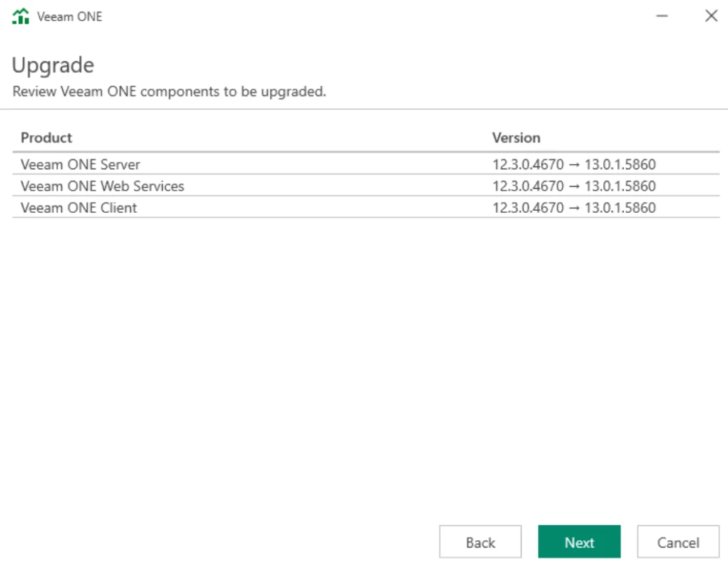Cancel the upgrade wizard
Screen dimensions: 728x569
[x=678, y=542]
